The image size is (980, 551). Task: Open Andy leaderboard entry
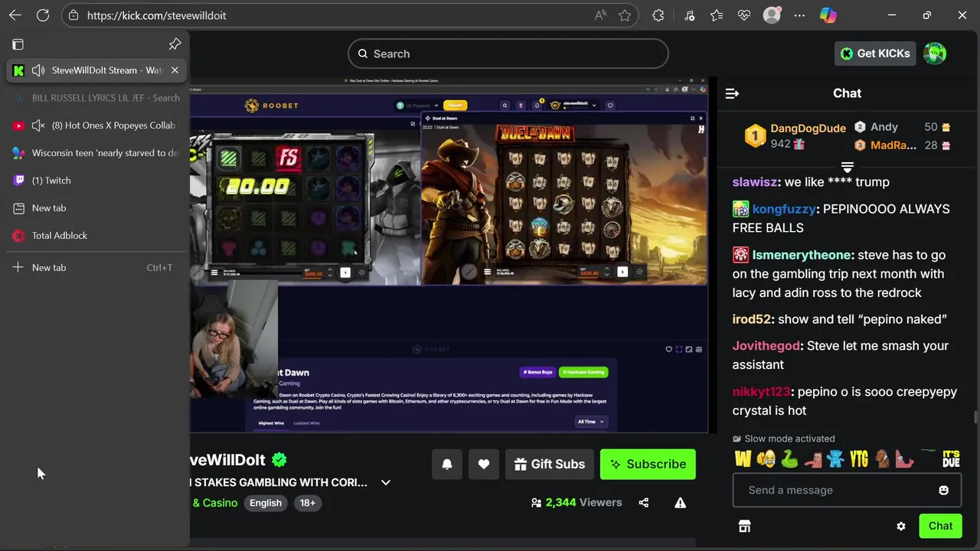point(902,127)
